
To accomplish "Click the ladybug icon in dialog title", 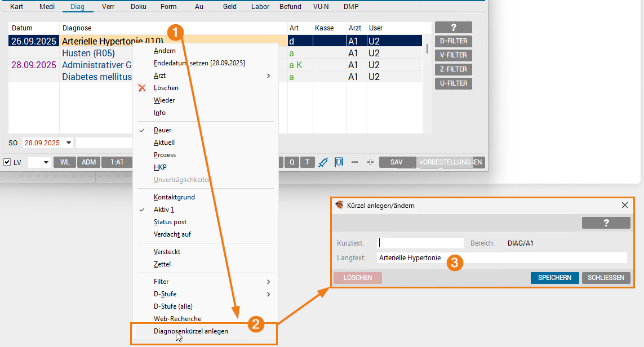I will (339, 206).
